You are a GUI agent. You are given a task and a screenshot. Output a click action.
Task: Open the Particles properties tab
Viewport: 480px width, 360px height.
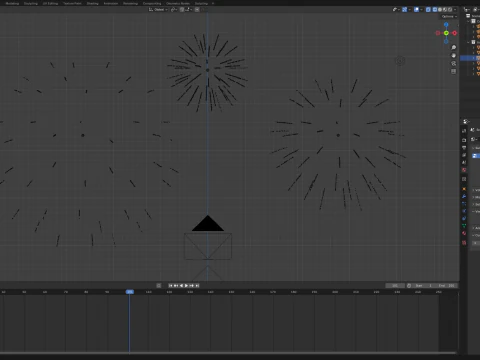click(464, 204)
